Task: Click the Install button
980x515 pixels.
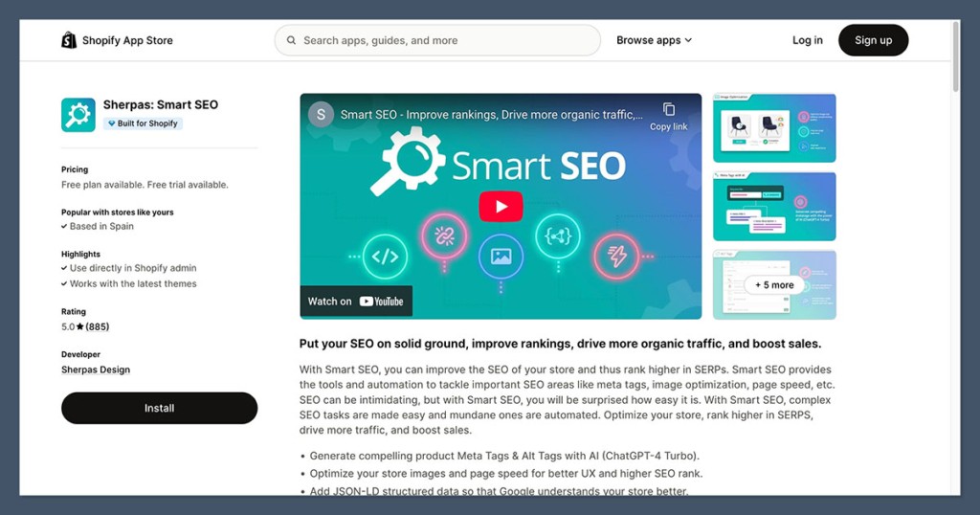Action: click(x=160, y=408)
